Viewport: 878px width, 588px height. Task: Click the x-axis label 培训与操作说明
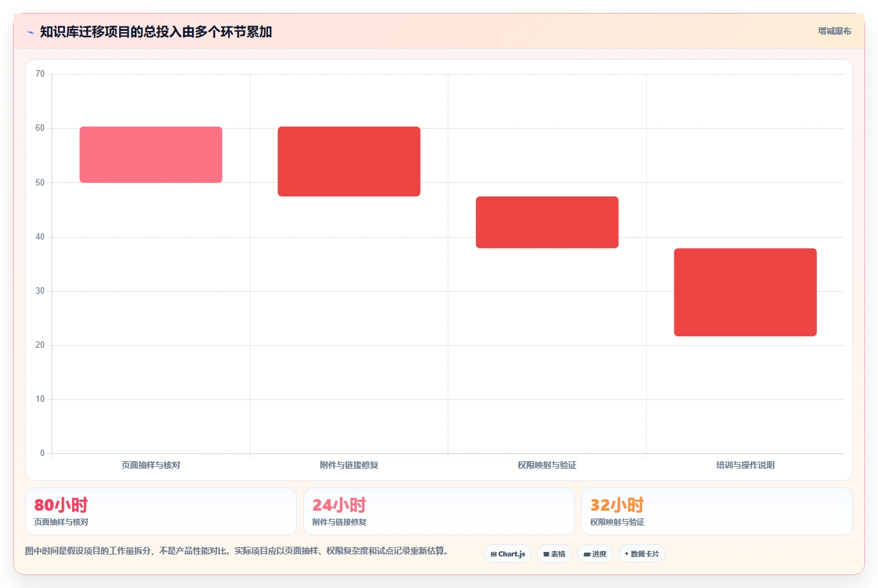tap(745, 465)
